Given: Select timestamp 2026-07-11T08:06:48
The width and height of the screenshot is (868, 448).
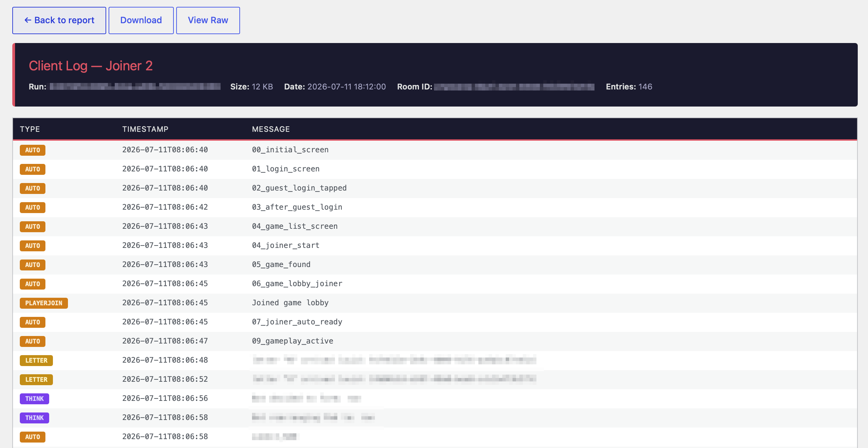Looking at the screenshot, I should [x=165, y=360].
